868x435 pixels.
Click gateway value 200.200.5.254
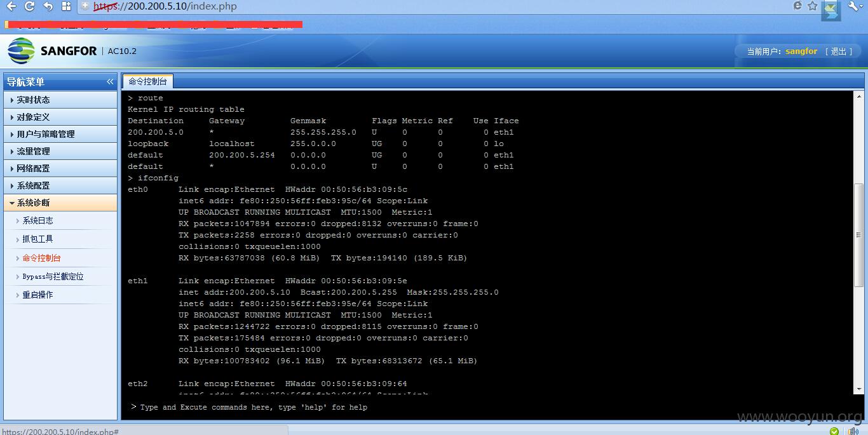point(242,155)
